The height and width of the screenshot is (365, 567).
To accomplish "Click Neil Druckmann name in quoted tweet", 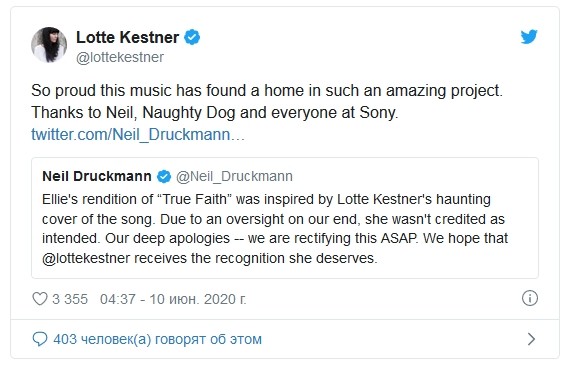I will click(97, 176).
